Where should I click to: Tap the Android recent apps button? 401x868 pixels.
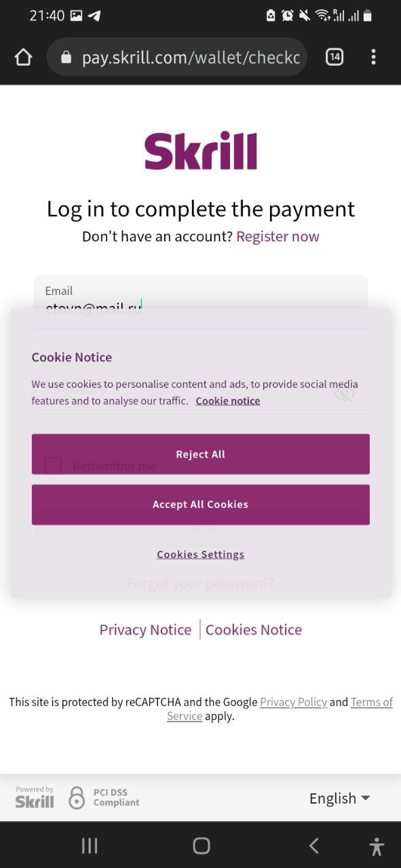pyautogui.click(x=90, y=846)
